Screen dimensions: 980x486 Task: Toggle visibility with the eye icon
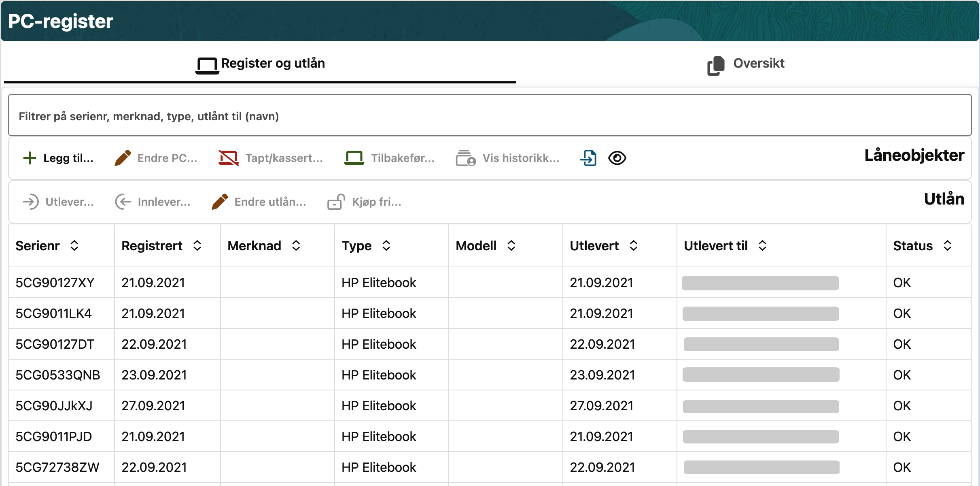click(617, 158)
